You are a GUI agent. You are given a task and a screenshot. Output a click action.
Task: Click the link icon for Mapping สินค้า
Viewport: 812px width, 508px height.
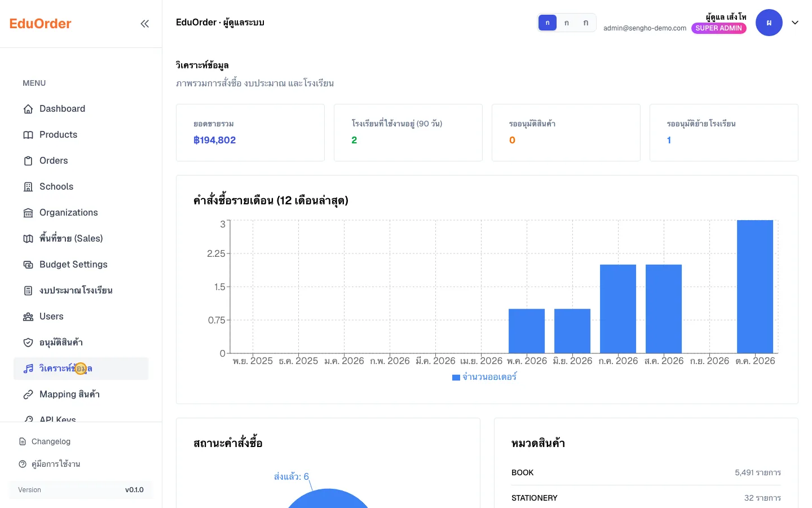[28, 395]
